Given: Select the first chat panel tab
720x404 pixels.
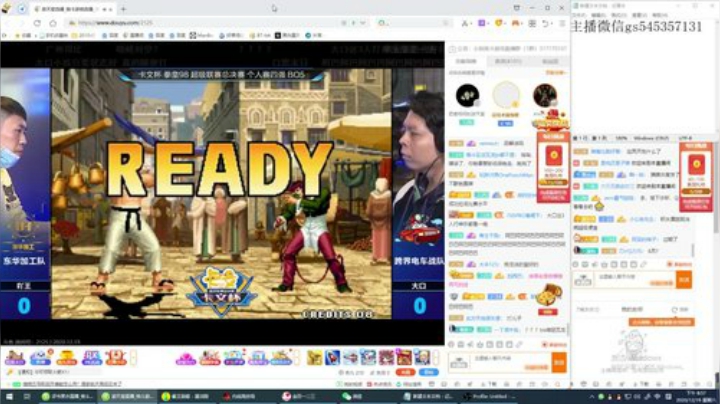Looking at the screenshot, I should pyautogui.click(x=466, y=61).
